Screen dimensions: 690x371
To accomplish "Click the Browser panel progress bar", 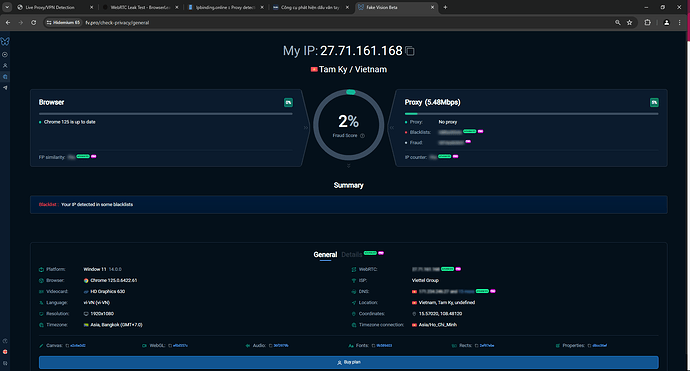I will [165, 114].
